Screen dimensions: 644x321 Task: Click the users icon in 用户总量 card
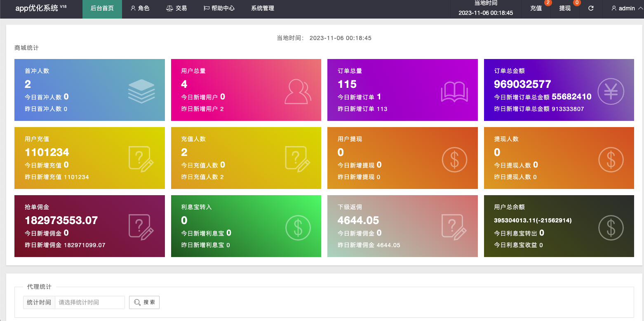tap(298, 91)
